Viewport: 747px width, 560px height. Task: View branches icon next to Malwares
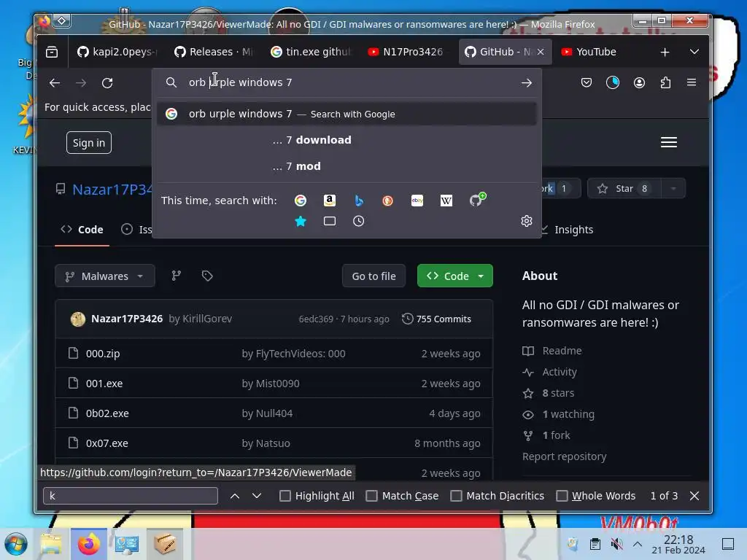click(x=177, y=276)
